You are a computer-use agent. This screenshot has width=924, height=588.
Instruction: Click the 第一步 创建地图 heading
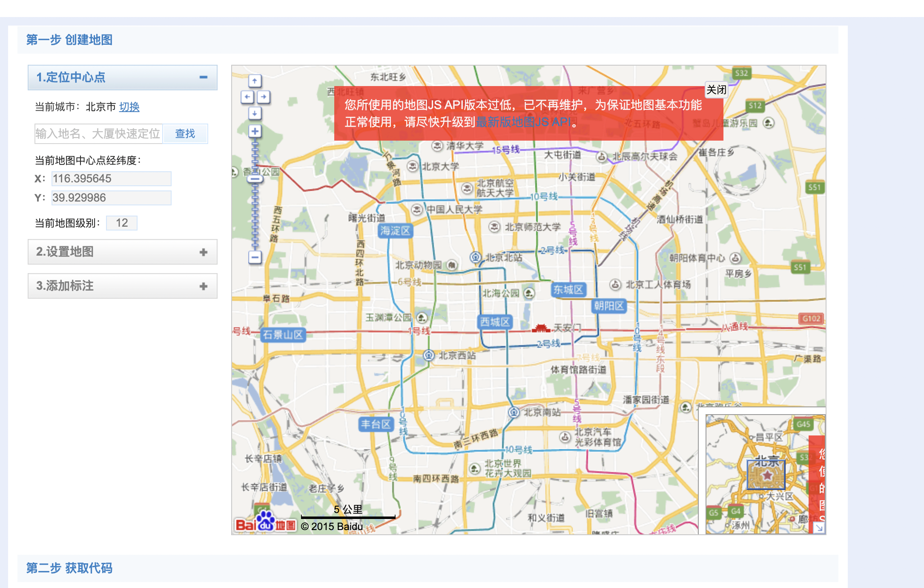tap(69, 40)
